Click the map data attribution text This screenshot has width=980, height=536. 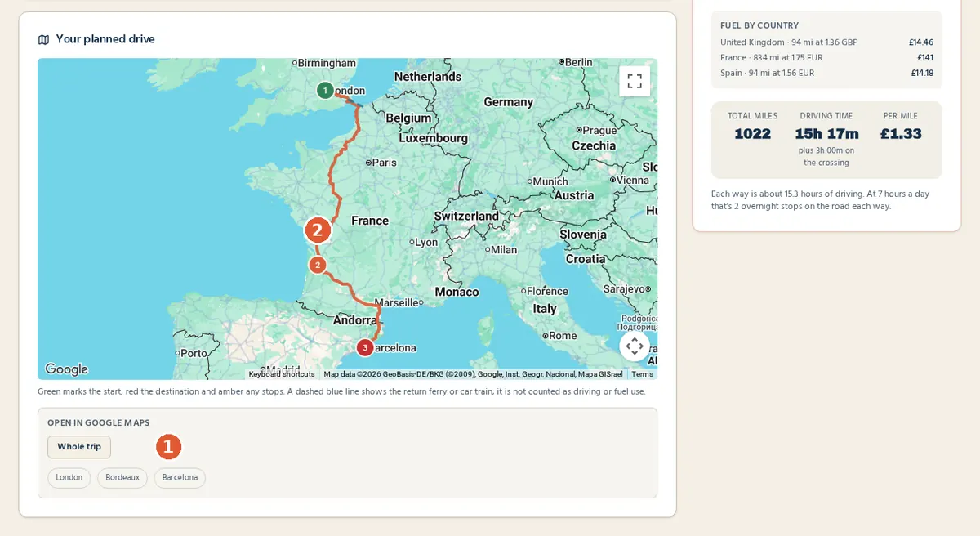click(x=473, y=374)
